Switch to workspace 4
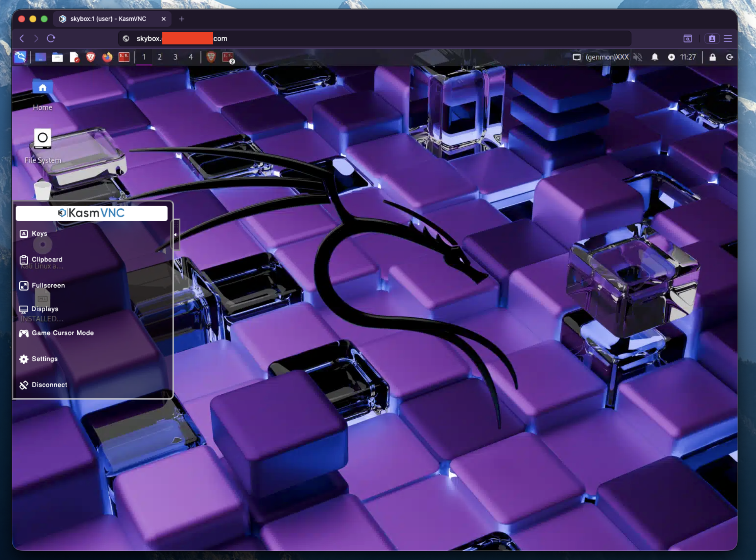Screen dimensions: 756x560 pos(191,57)
